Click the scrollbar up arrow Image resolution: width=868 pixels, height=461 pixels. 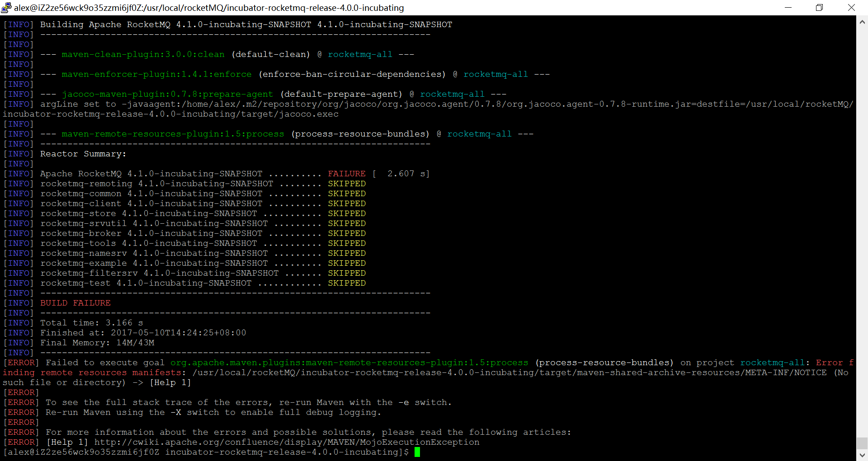(x=862, y=21)
